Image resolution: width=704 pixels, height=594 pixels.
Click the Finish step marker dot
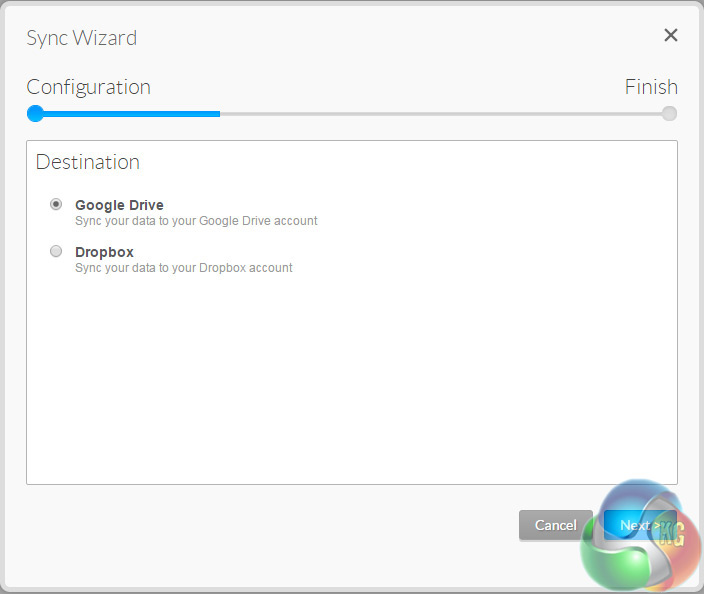pyautogui.click(x=669, y=114)
